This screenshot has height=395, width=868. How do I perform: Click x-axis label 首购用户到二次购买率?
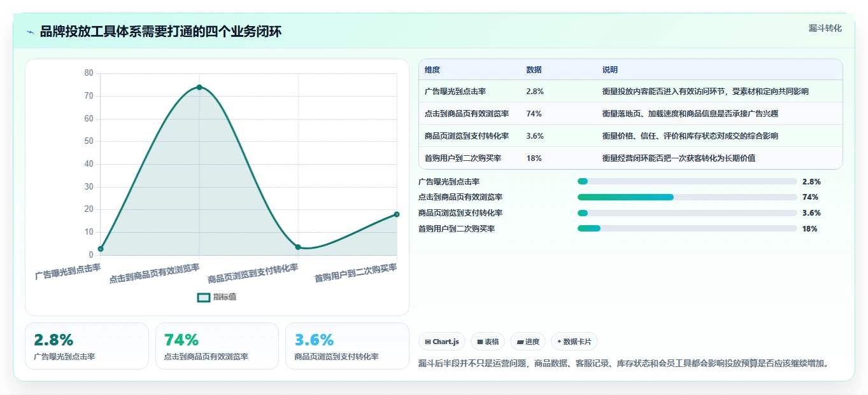356,274
